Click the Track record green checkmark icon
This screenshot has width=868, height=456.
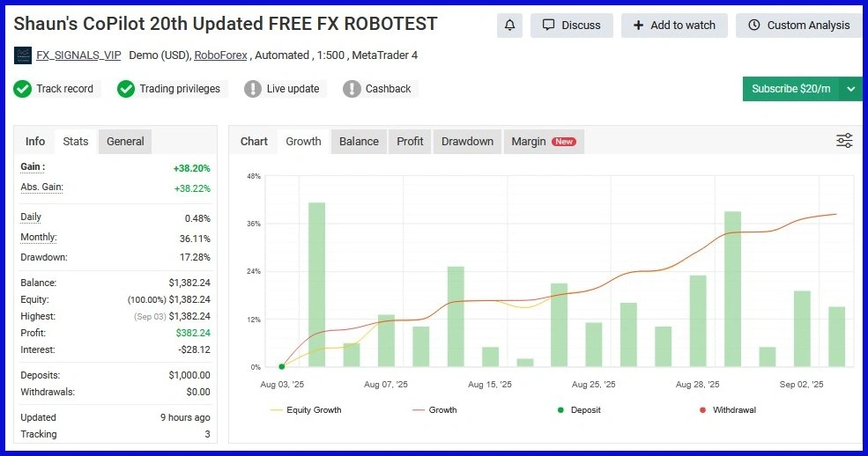click(x=23, y=89)
